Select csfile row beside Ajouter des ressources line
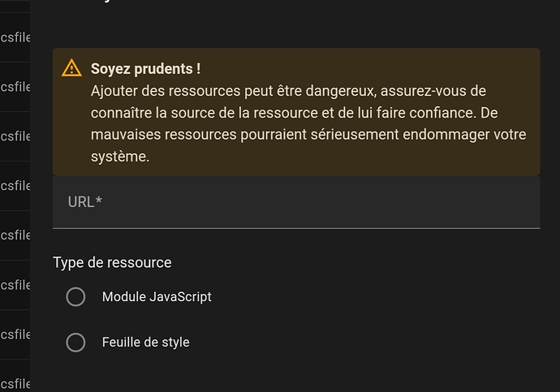The image size is (560, 392). click(15, 87)
